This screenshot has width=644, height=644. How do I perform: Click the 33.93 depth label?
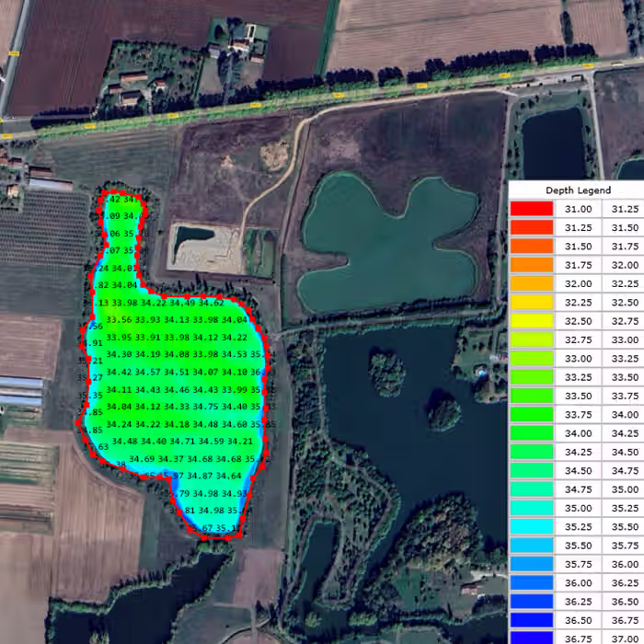point(148,320)
